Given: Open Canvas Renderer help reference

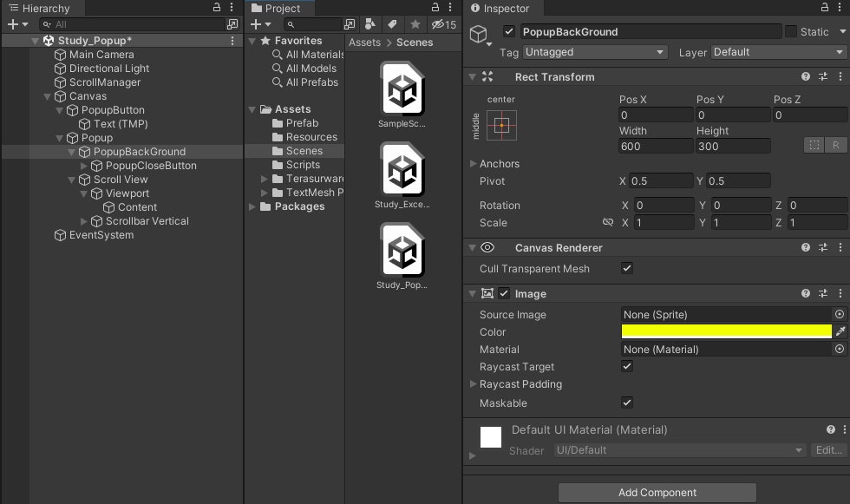Looking at the screenshot, I should coord(806,248).
